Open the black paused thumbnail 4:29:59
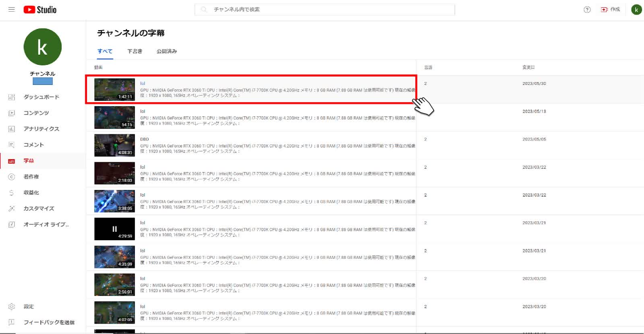 pyautogui.click(x=114, y=229)
